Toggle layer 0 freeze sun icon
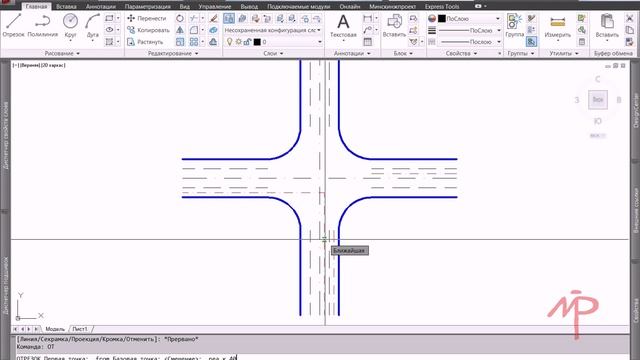The width and height of the screenshot is (640, 360). pyautogui.click(x=238, y=42)
